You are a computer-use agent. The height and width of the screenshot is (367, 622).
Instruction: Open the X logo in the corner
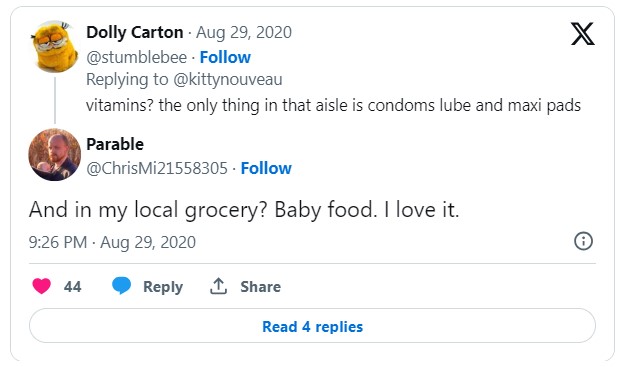click(x=582, y=34)
